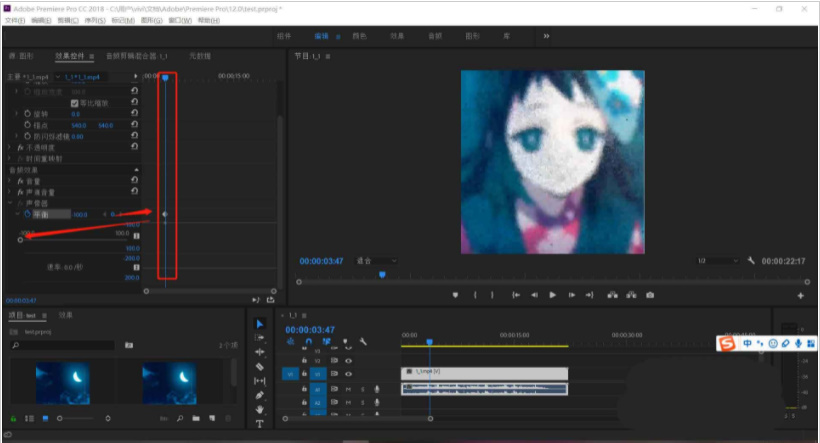The height and width of the screenshot is (443, 820).
Task: Mute audio track A1 with M button
Action: [x=349, y=389]
